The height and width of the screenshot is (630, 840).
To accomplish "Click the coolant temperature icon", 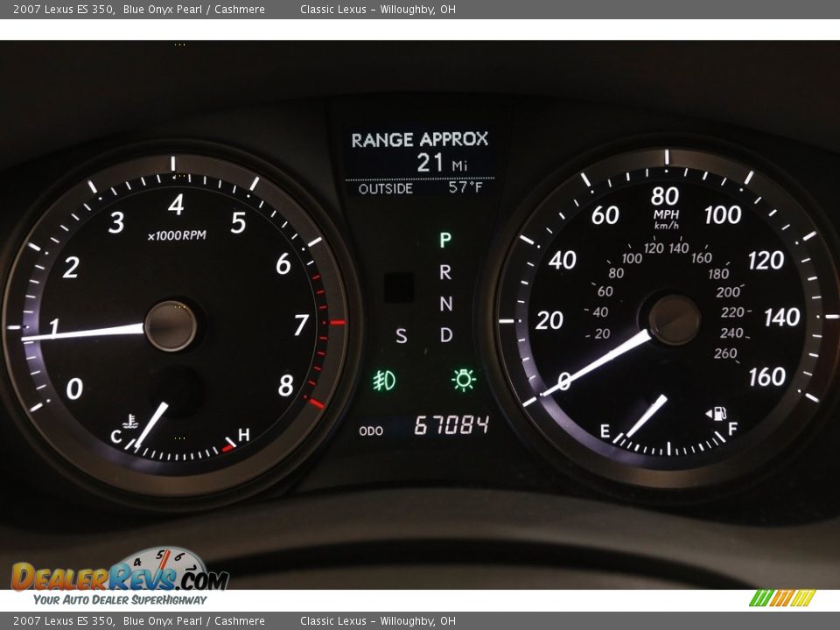I will (129, 421).
